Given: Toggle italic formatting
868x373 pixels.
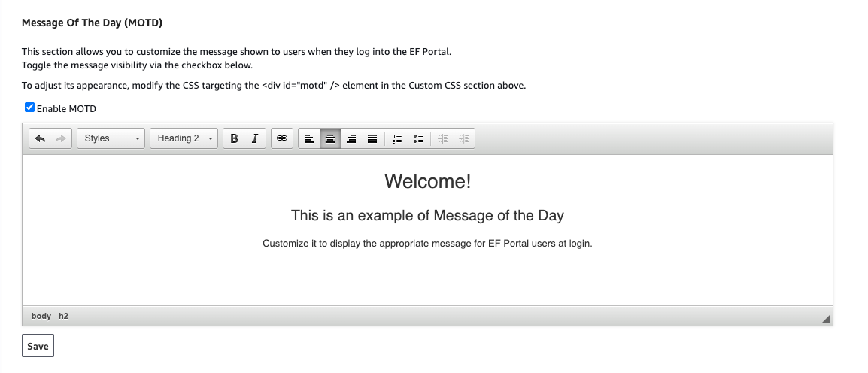Looking at the screenshot, I should point(255,138).
